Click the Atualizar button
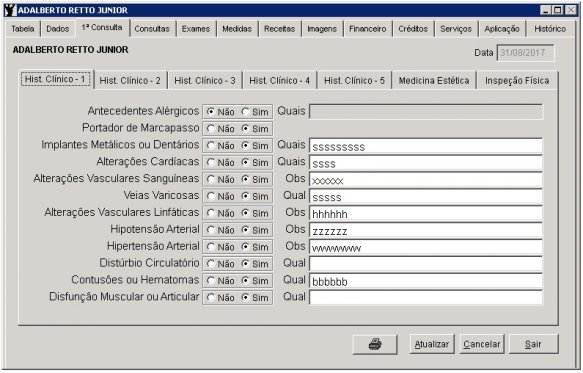This screenshot has width=583, height=373. click(x=432, y=344)
